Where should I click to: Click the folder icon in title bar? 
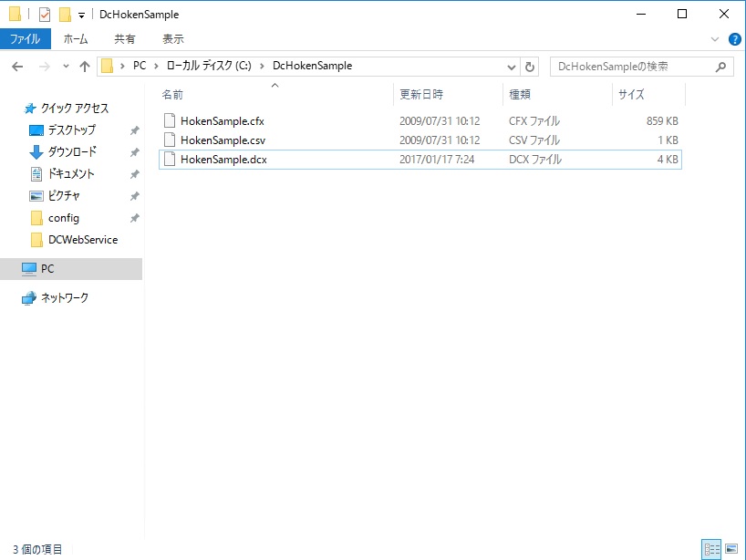point(16,15)
